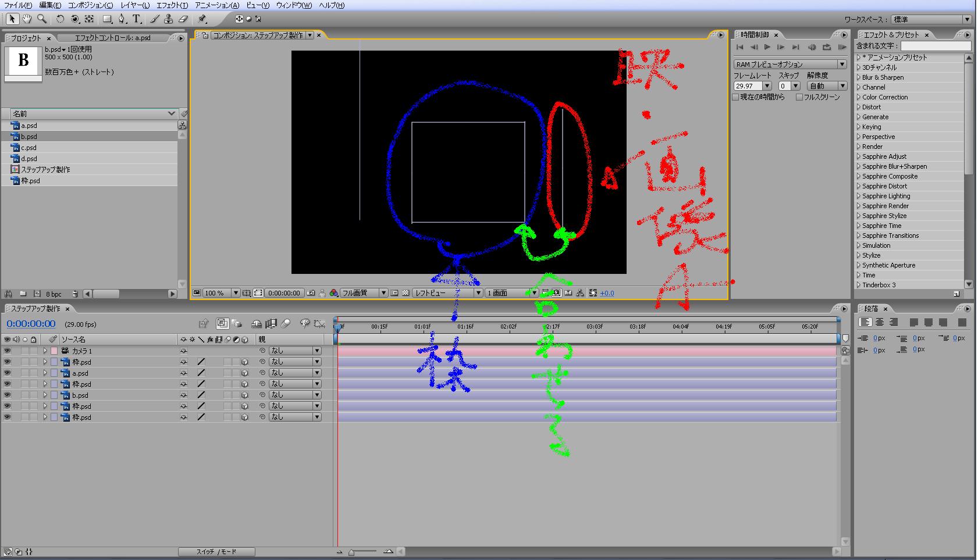Enable フルスクリーン checkbox

(x=799, y=97)
